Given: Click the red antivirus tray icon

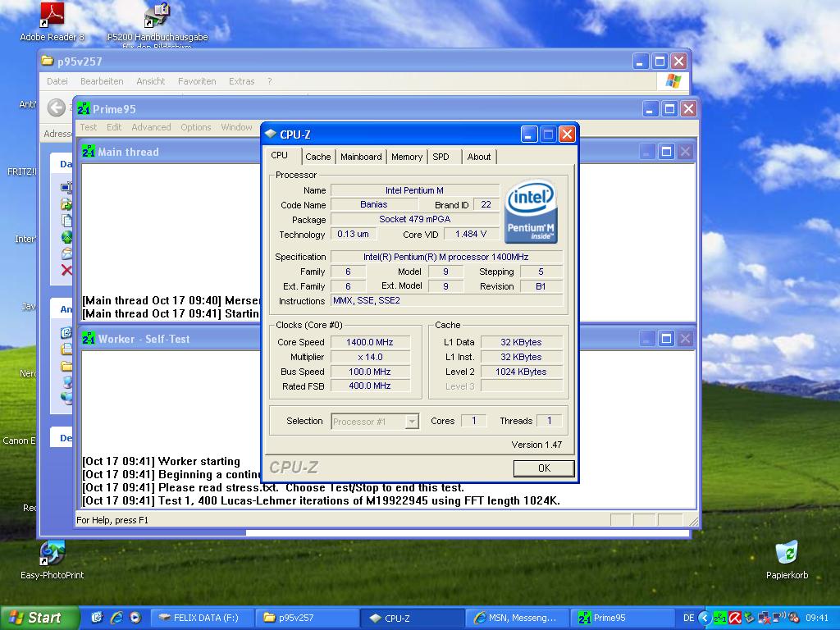Looking at the screenshot, I should click(734, 618).
